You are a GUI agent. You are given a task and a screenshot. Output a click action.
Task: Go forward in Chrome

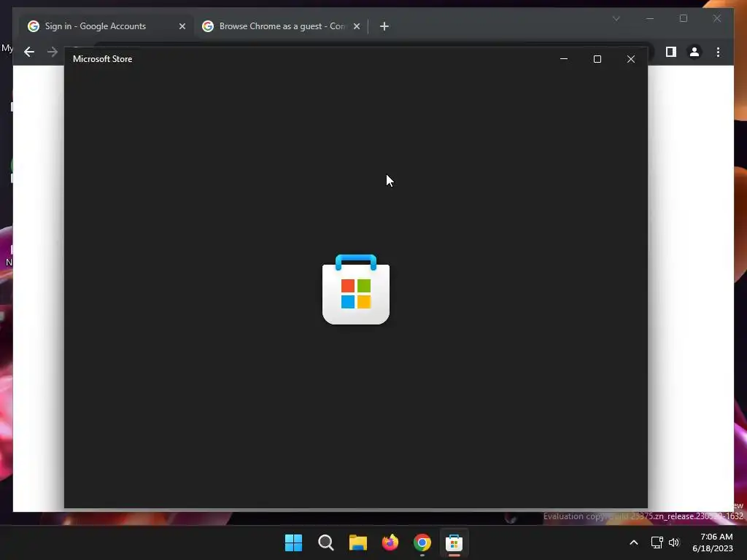[53, 52]
